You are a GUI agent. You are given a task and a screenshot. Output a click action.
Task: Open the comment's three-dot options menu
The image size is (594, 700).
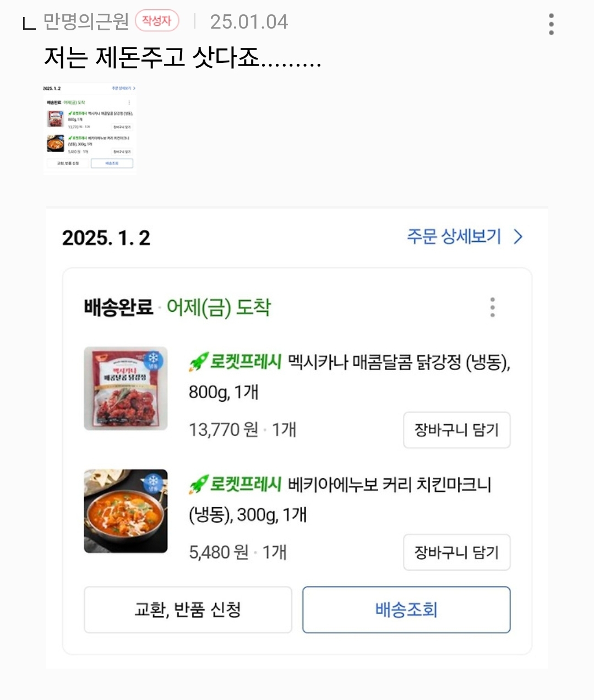pyautogui.click(x=551, y=24)
